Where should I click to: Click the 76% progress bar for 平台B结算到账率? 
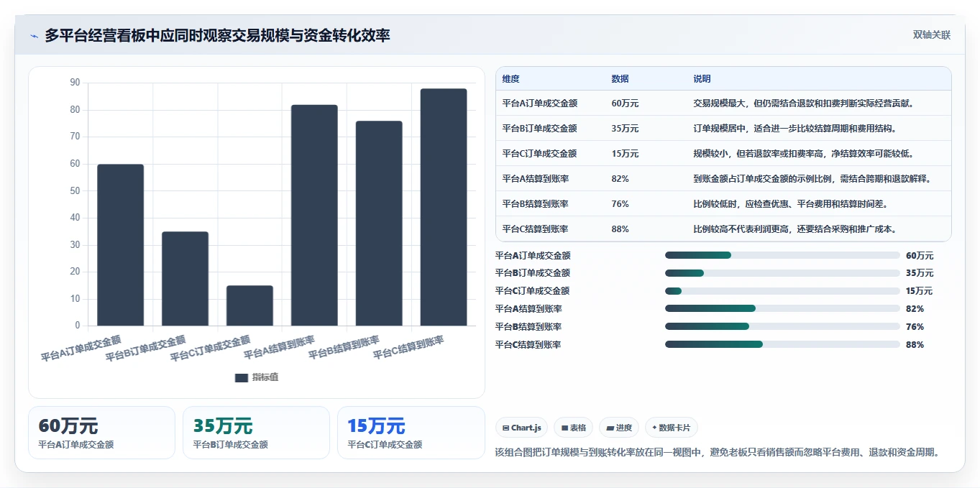(782, 326)
